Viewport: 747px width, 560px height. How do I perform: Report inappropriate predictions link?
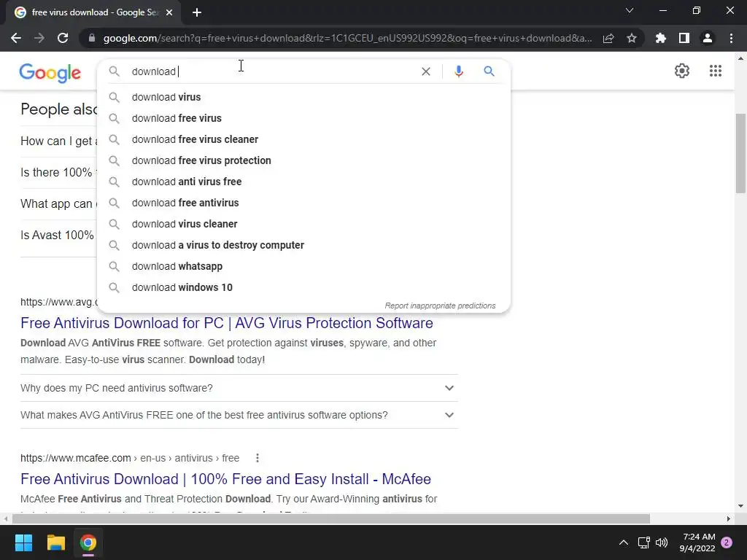[x=440, y=306]
